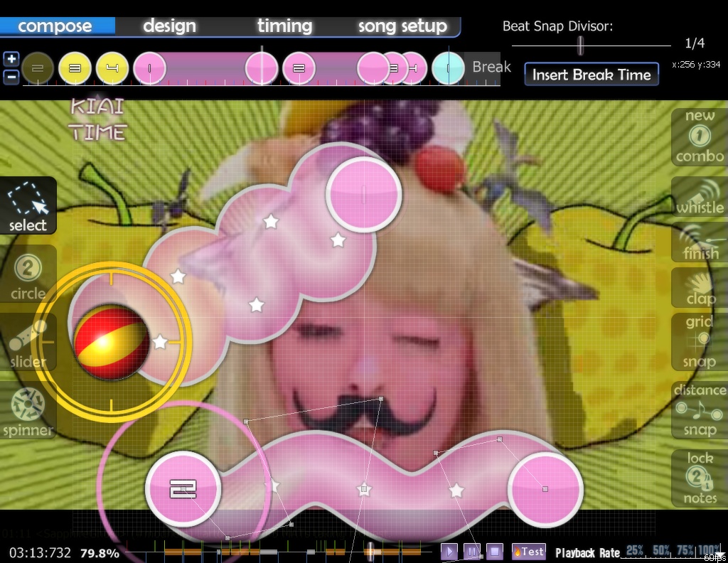The image size is (728, 563).
Task: Select yellow circle 4 in the timeline
Action: [112, 68]
